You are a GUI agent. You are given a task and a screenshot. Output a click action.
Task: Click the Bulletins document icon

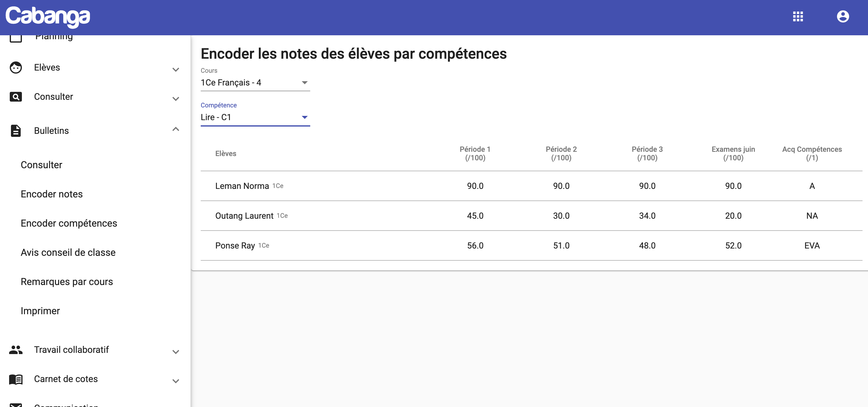point(16,131)
